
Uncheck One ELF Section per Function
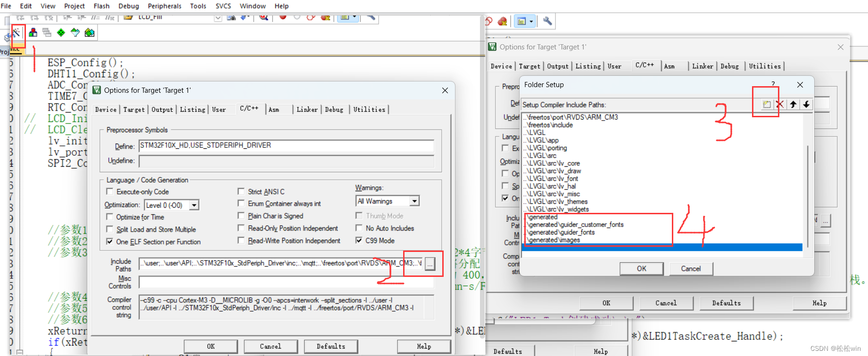(110, 242)
